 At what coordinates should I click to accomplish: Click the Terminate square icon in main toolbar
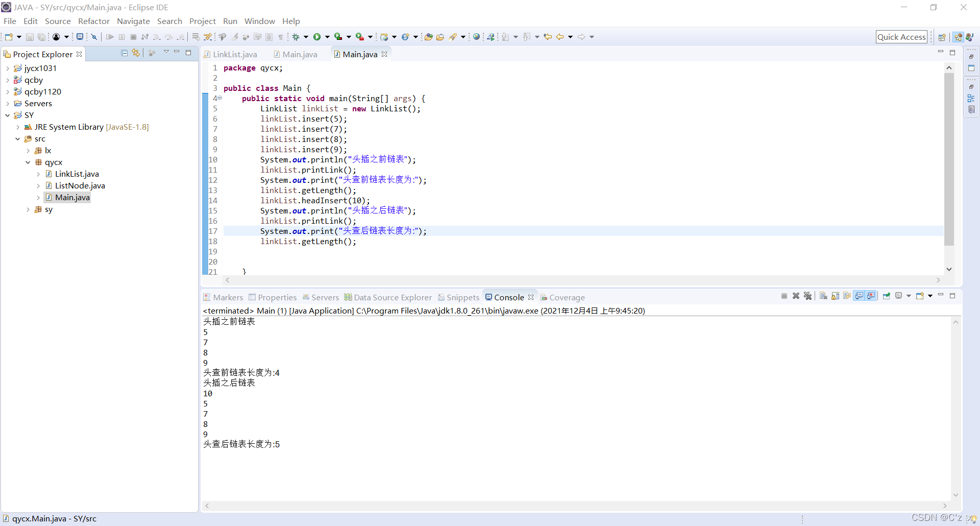point(133,37)
